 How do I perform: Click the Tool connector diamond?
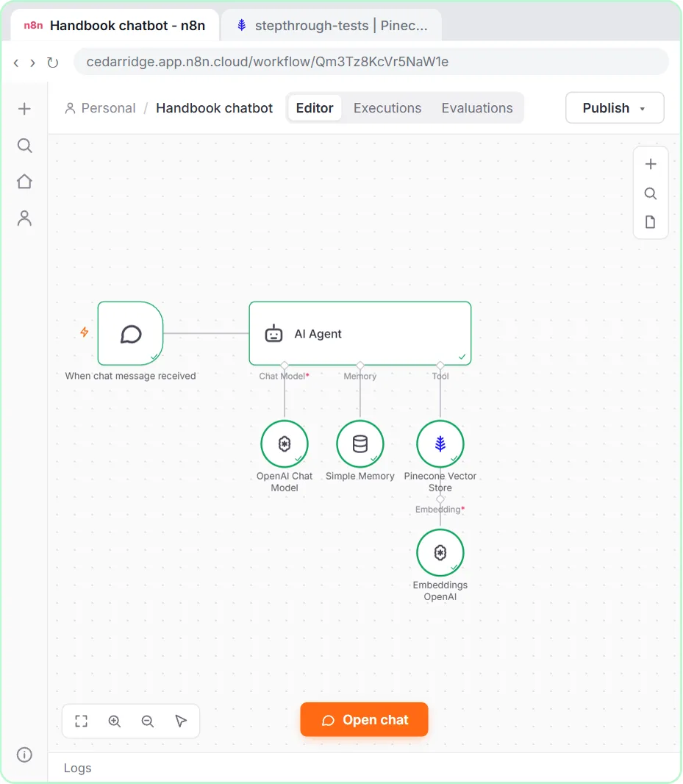click(x=440, y=366)
